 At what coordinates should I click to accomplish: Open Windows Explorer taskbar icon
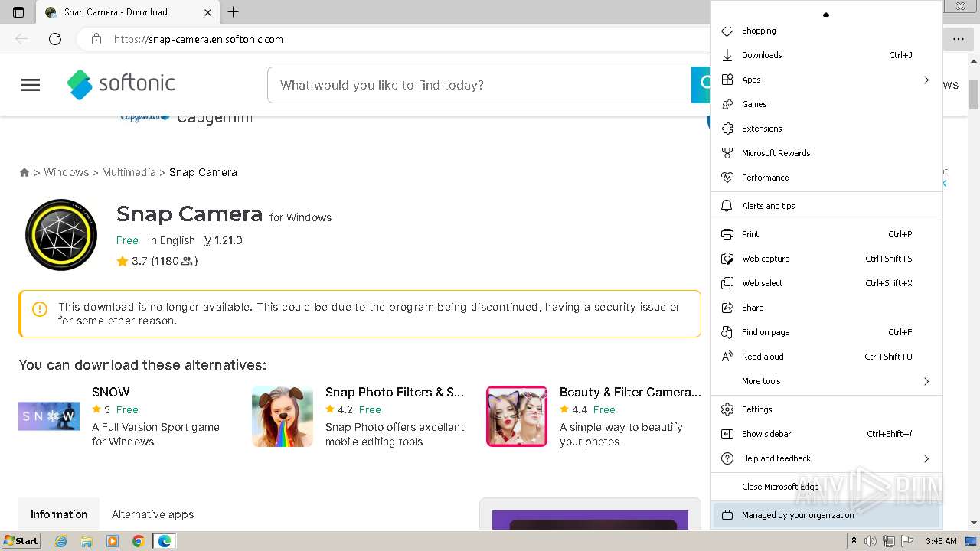click(87, 541)
